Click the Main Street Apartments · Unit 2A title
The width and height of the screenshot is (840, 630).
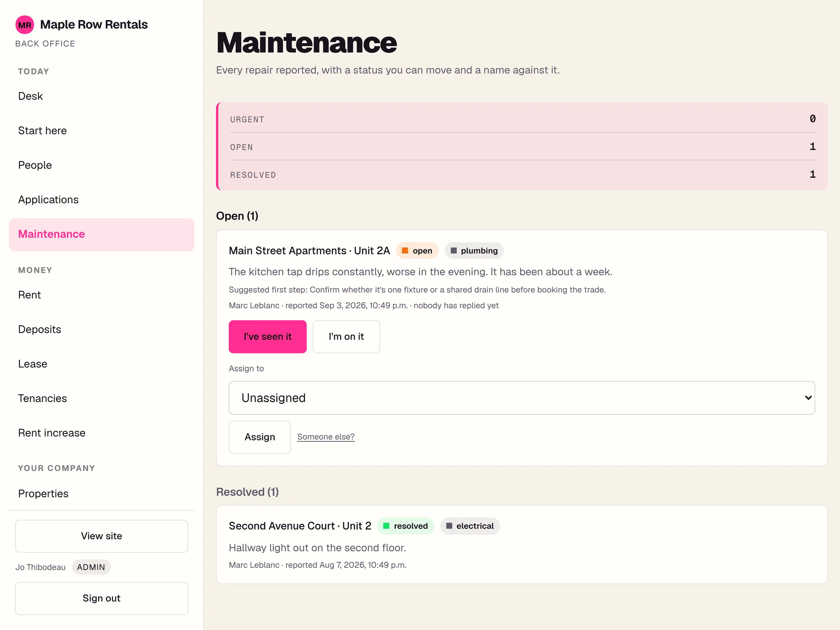309,250
